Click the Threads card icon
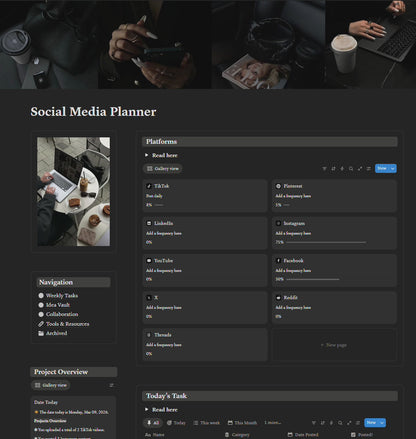The width and height of the screenshot is (416, 439). pos(149,335)
